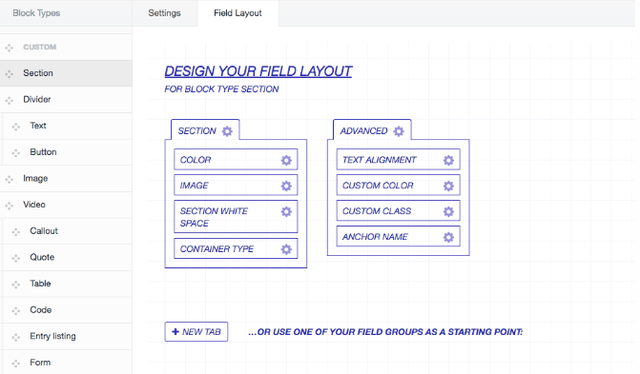Screen dimensions: 640x374
Task: Click the gear icon on the IMAGE field
Action: coord(286,186)
